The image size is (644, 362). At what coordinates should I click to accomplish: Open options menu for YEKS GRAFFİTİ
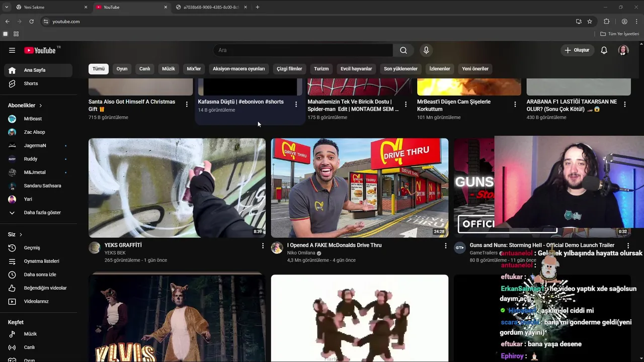point(263,246)
